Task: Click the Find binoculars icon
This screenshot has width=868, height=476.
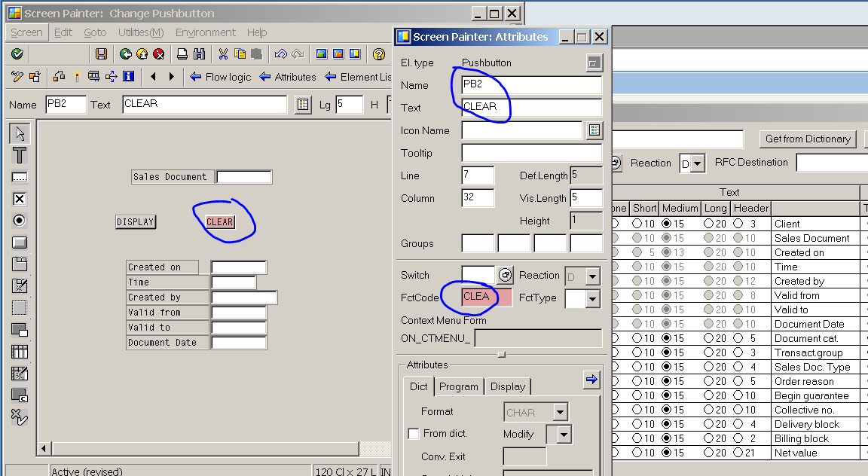Action: 199,53
